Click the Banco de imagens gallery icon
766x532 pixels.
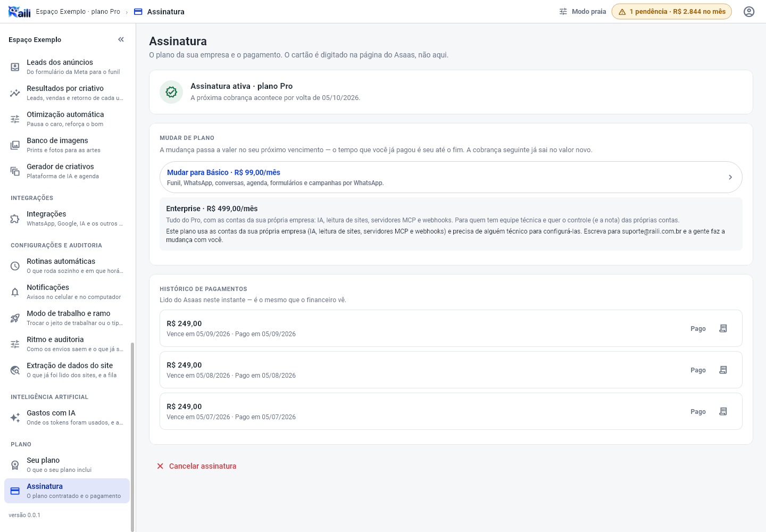click(15, 145)
